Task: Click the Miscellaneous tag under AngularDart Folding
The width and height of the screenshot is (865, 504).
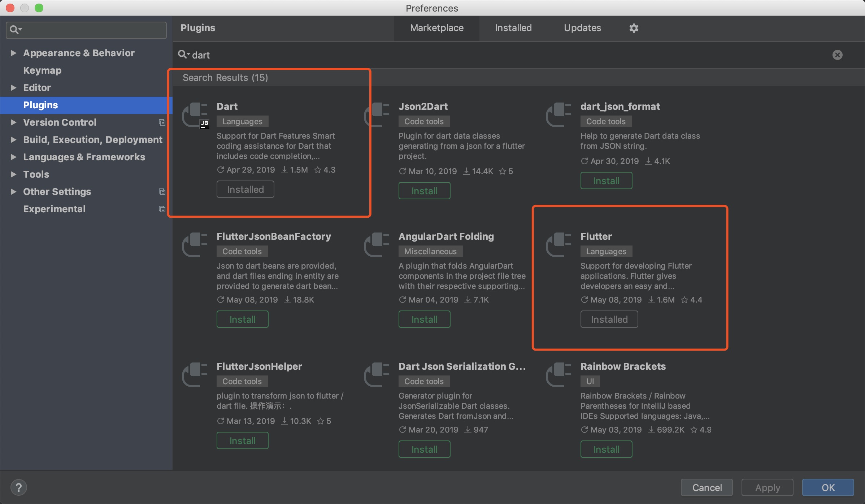Action: click(430, 251)
